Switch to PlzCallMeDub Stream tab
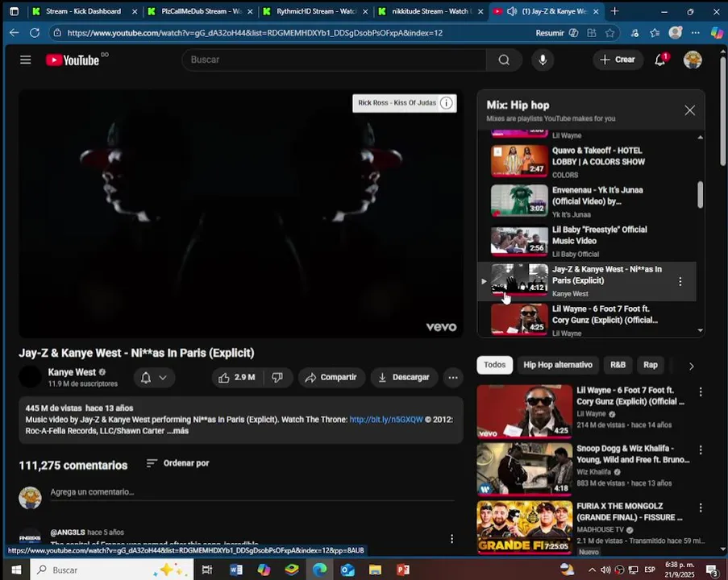The image size is (728, 580). tap(200, 11)
